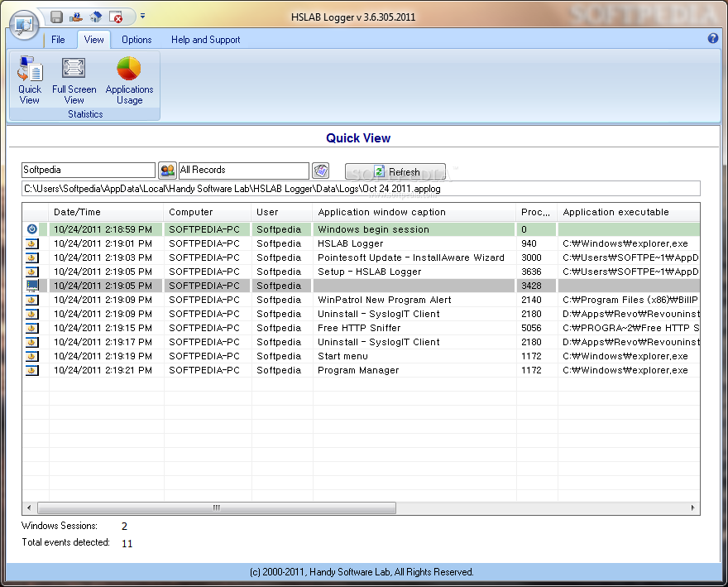Open the Options ribbon tab

[x=136, y=40]
